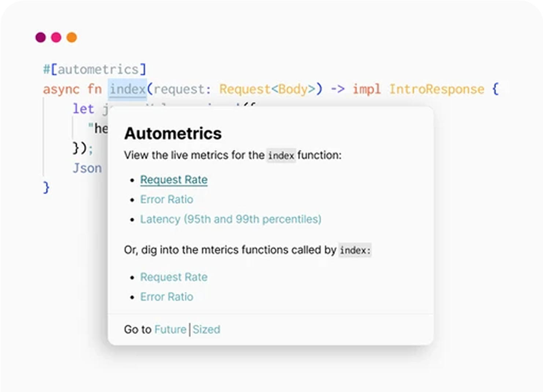Open the Latency 95th and 99th percentiles link
The image size is (543, 392).
[x=231, y=219]
